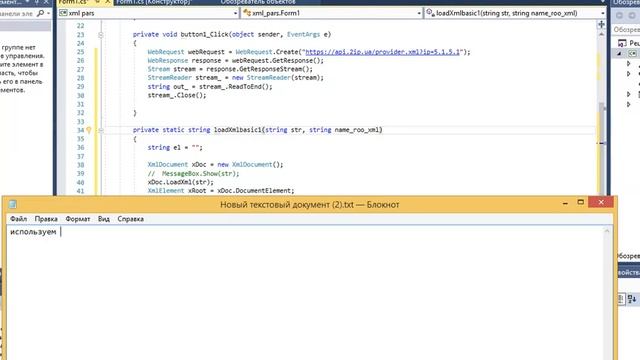This screenshot has height=360, width=640.
Task: Close the Form1.cs editor tab
Action: click(108, 2)
